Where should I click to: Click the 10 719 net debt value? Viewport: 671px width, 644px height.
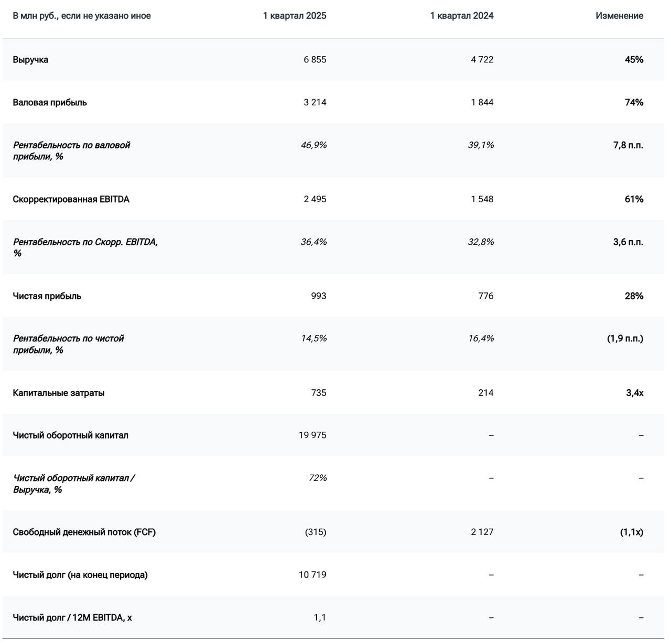pyautogui.click(x=312, y=575)
